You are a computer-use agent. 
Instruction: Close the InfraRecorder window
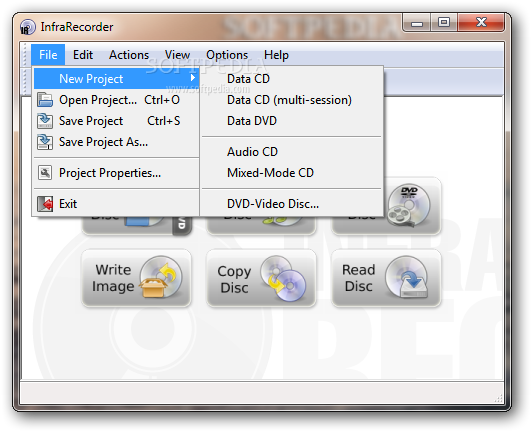tap(481, 23)
